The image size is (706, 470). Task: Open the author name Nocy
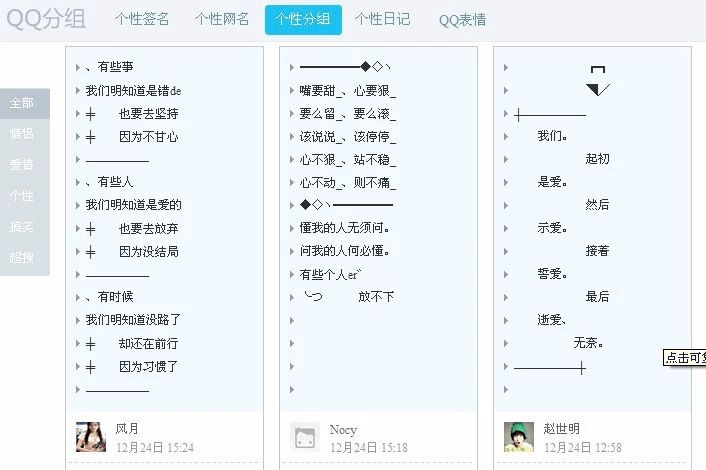coord(343,429)
